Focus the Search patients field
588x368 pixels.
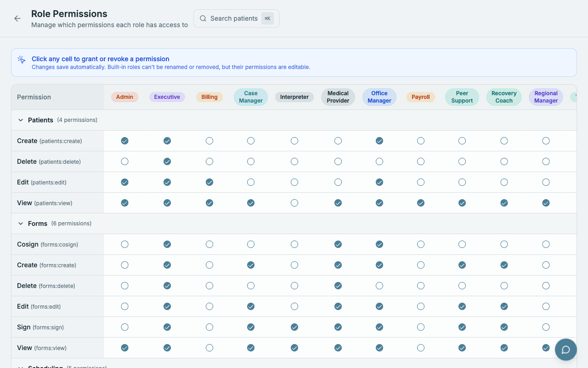click(x=236, y=18)
